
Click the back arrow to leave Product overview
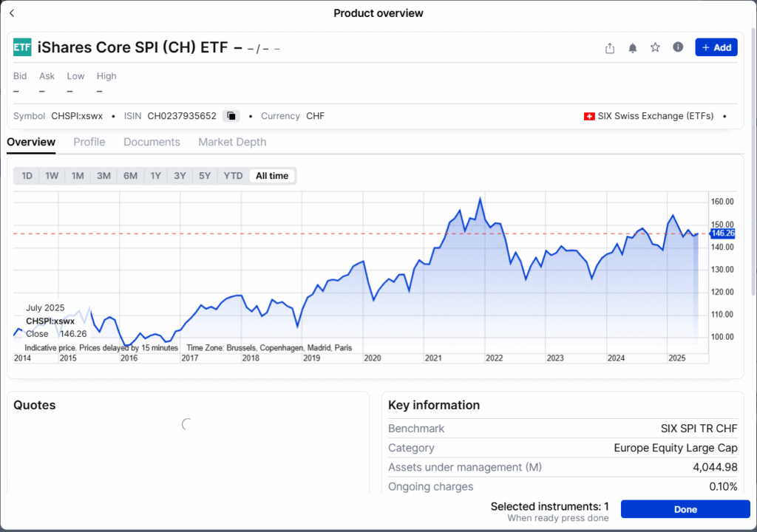12,13
